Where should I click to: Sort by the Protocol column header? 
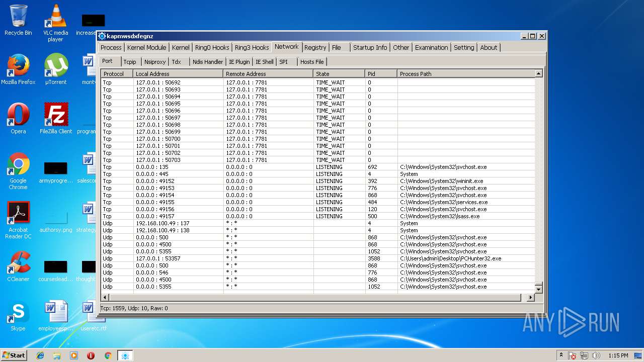pyautogui.click(x=117, y=74)
